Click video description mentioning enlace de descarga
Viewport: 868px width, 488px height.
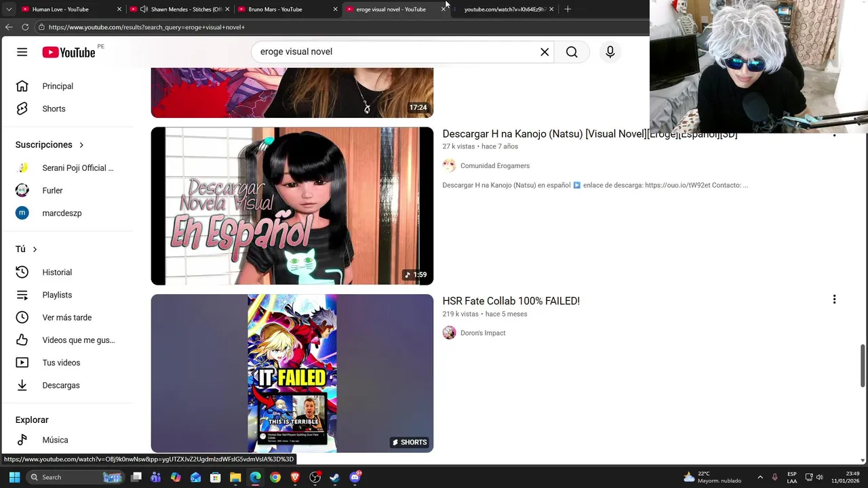pyautogui.click(x=595, y=185)
